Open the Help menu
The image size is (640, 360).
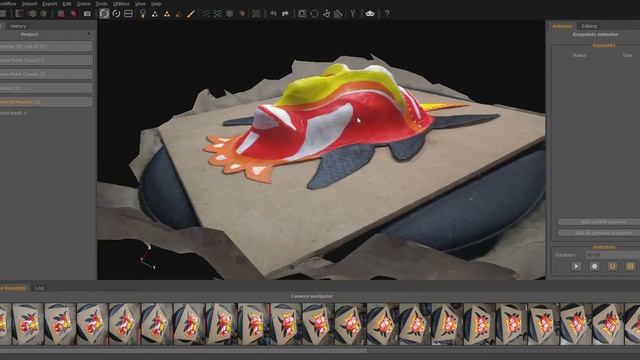pos(156,4)
